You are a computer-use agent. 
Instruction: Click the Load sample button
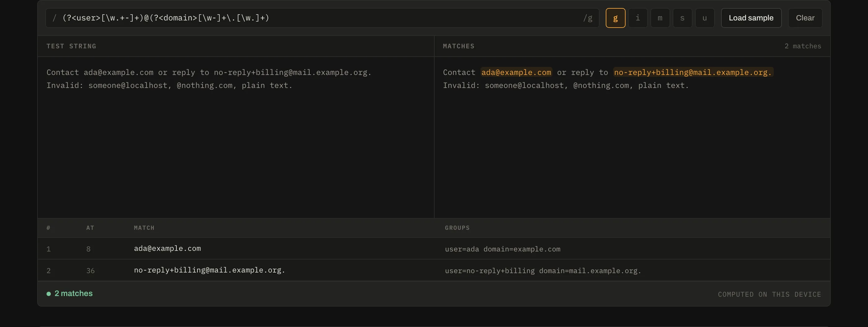(x=751, y=18)
